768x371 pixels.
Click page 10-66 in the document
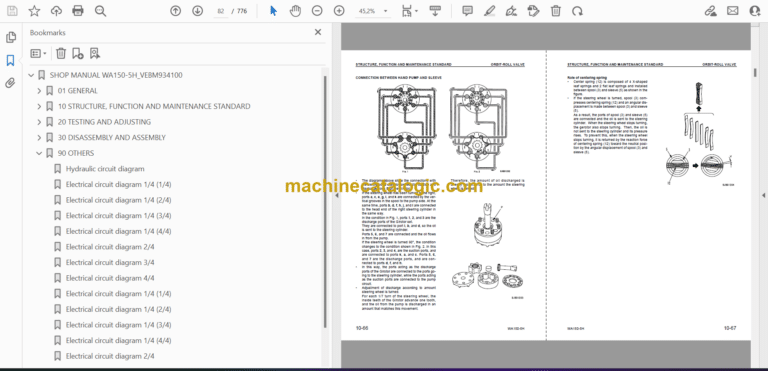[443, 195]
